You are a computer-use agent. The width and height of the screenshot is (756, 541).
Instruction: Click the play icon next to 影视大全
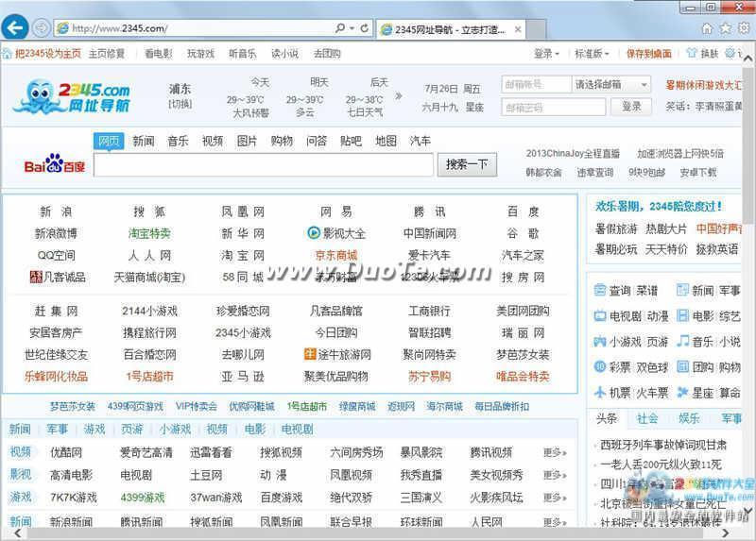click(x=314, y=233)
